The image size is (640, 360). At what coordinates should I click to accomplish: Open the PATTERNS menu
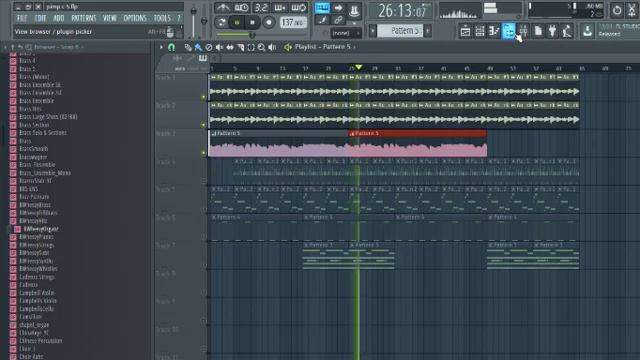point(84,18)
